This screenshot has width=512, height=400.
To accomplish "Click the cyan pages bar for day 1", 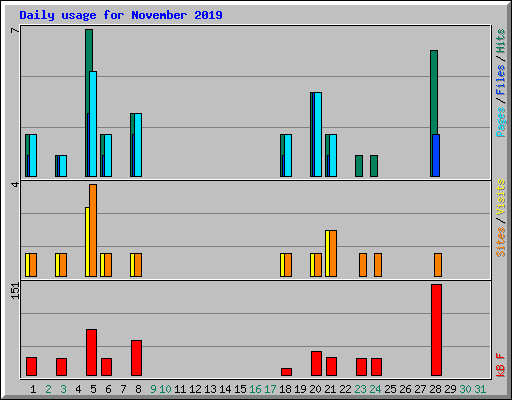I will [x=33, y=155].
